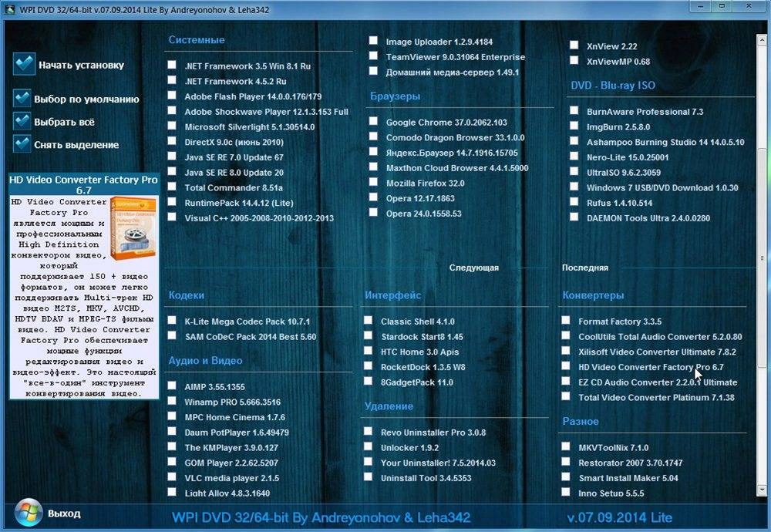Tick the AIMP 3.55.1355 checkbox
The width and height of the screenshot is (771, 532).
point(172,386)
